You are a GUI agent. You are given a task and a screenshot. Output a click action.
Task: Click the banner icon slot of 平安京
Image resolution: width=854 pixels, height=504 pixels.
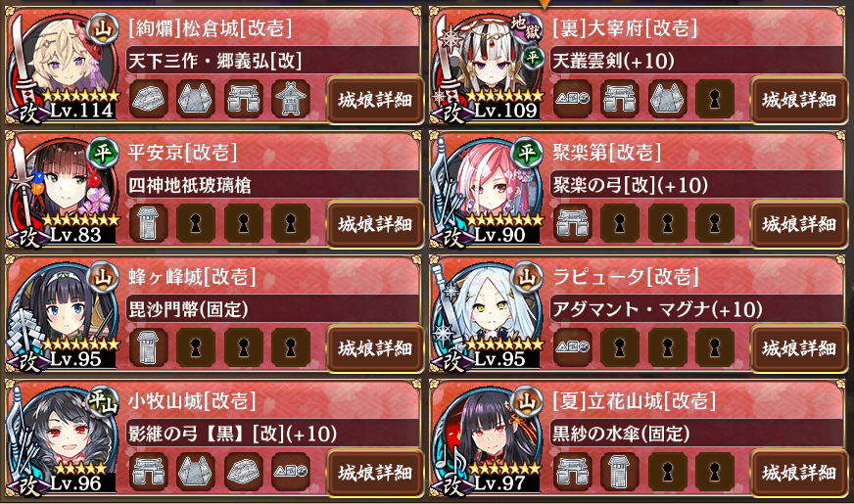pyautogui.click(x=149, y=224)
